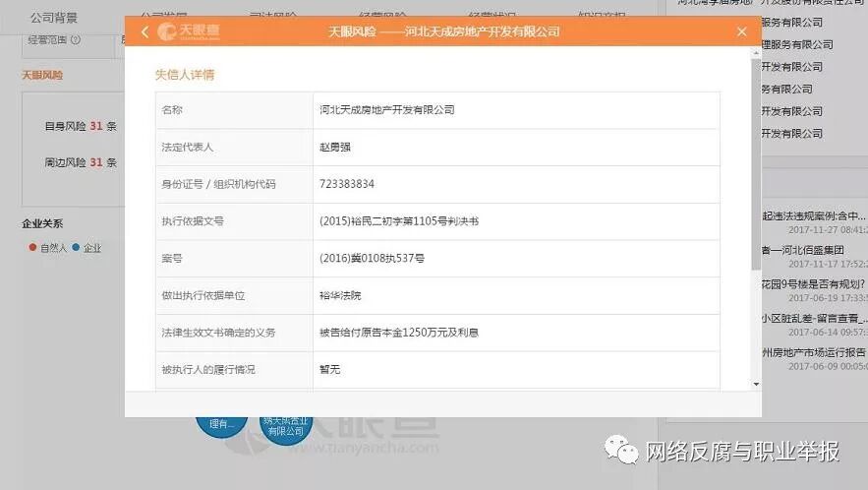This screenshot has height=490, width=868.
Task: Click the blue 企业 legend dot
Action: coord(76,247)
